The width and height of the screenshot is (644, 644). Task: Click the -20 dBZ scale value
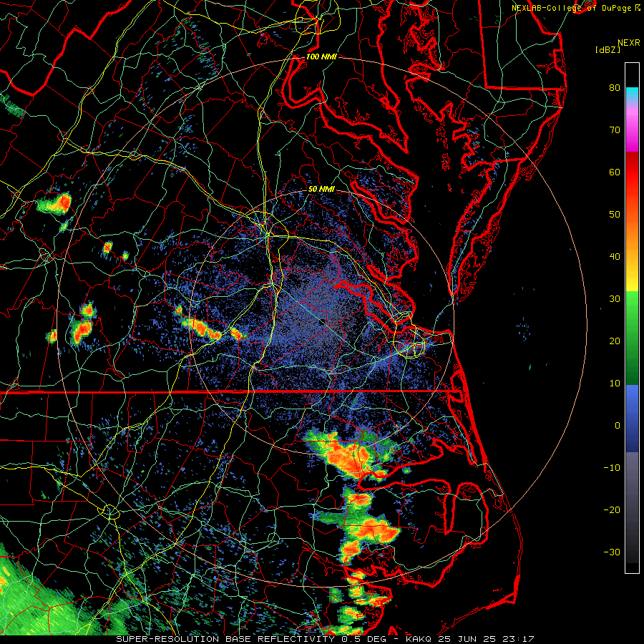[612, 509]
